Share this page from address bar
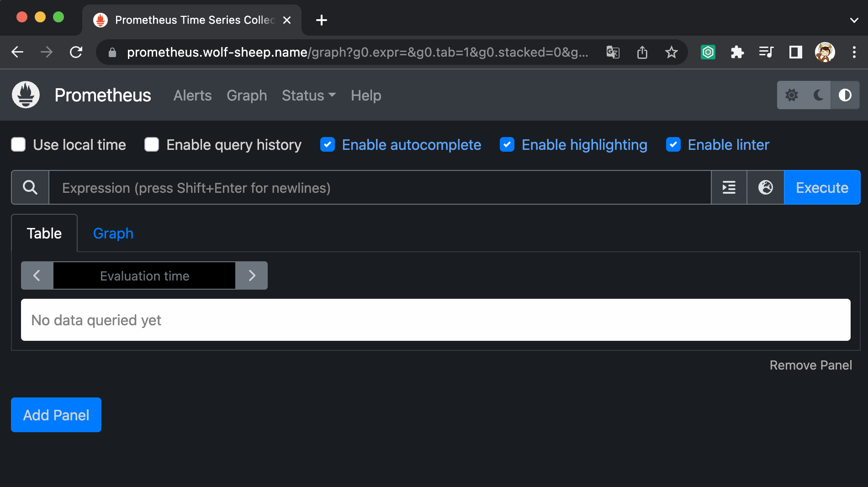The width and height of the screenshot is (868, 487). pyautogui.click(x=642, y=52)
